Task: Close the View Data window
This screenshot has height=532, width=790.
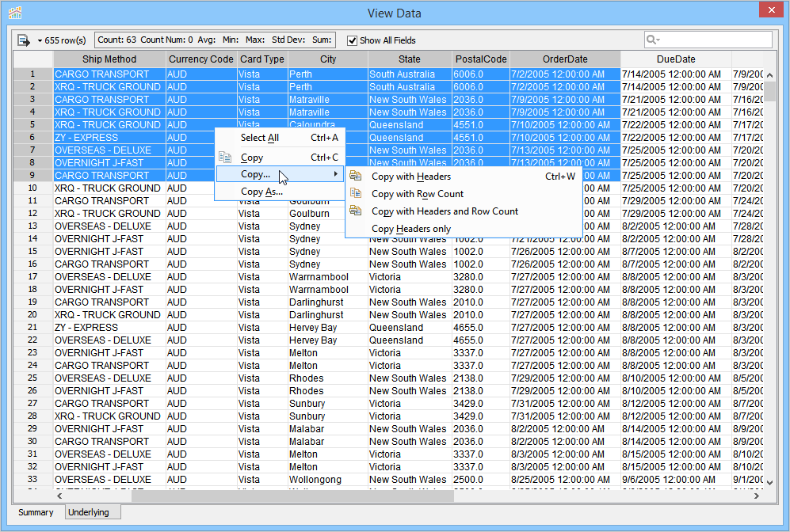Action: coord(771,10)
